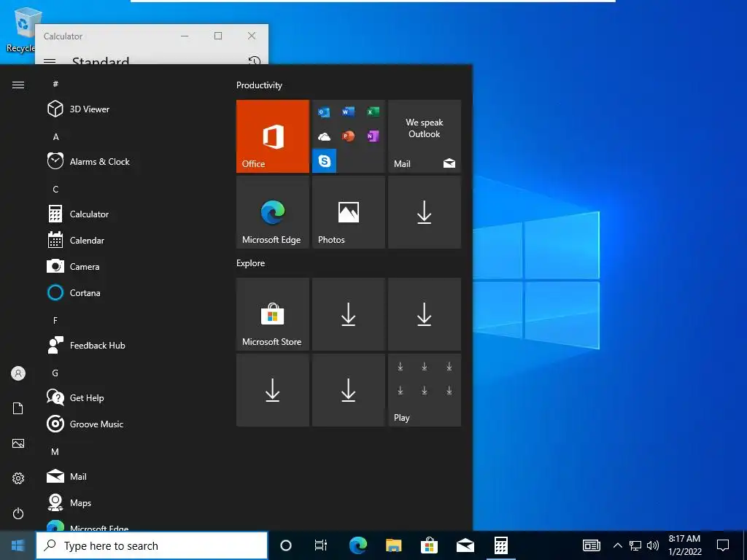Click the downloading tile beside Photos

[x=425, y=212]
